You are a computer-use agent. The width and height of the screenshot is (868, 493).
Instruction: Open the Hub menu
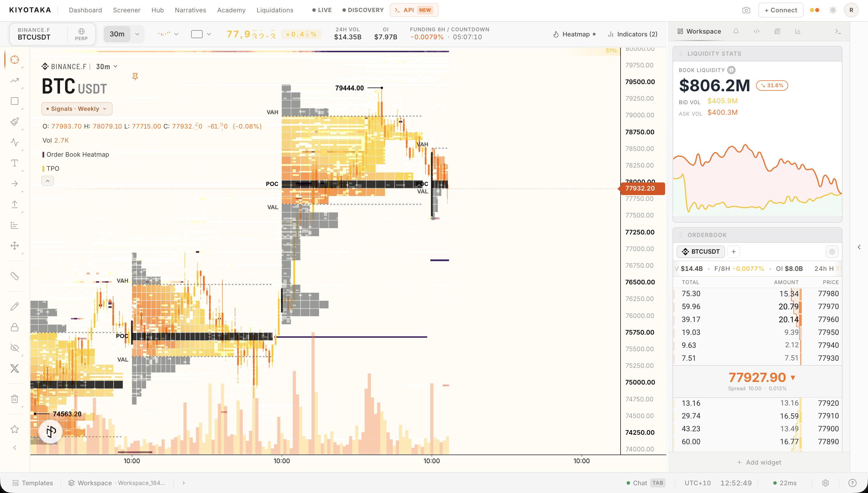(x=158, y=10)
